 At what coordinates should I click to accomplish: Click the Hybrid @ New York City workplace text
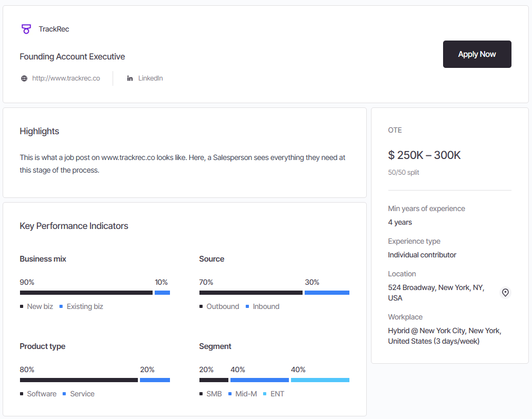coord(445,336)
